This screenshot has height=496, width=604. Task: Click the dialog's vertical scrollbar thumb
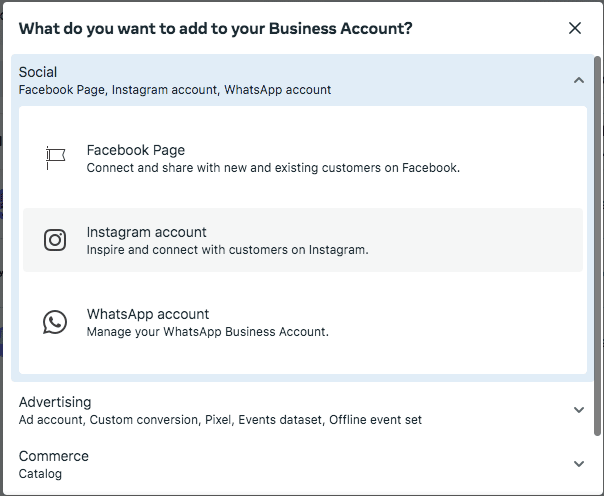tap(597, 246)
